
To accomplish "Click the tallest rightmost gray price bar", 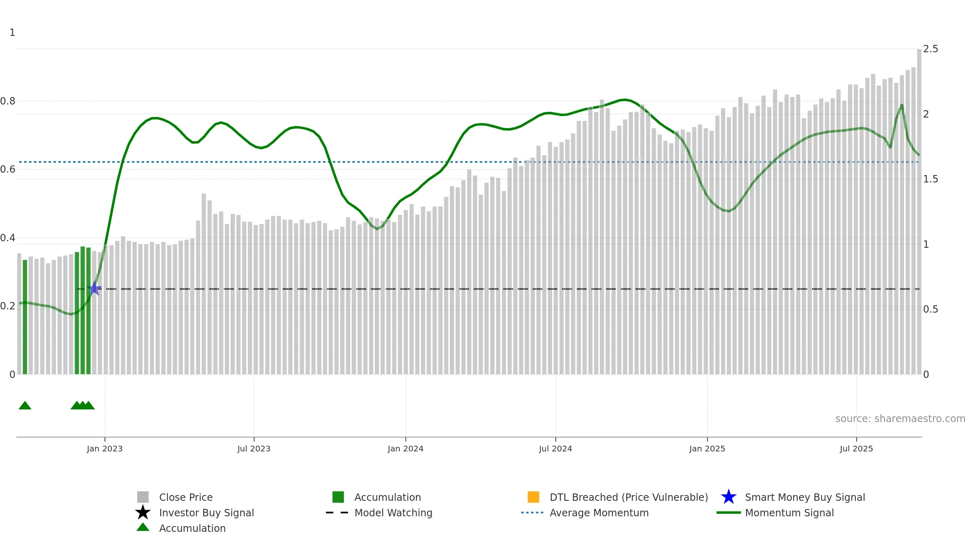I will coord(919,211).
